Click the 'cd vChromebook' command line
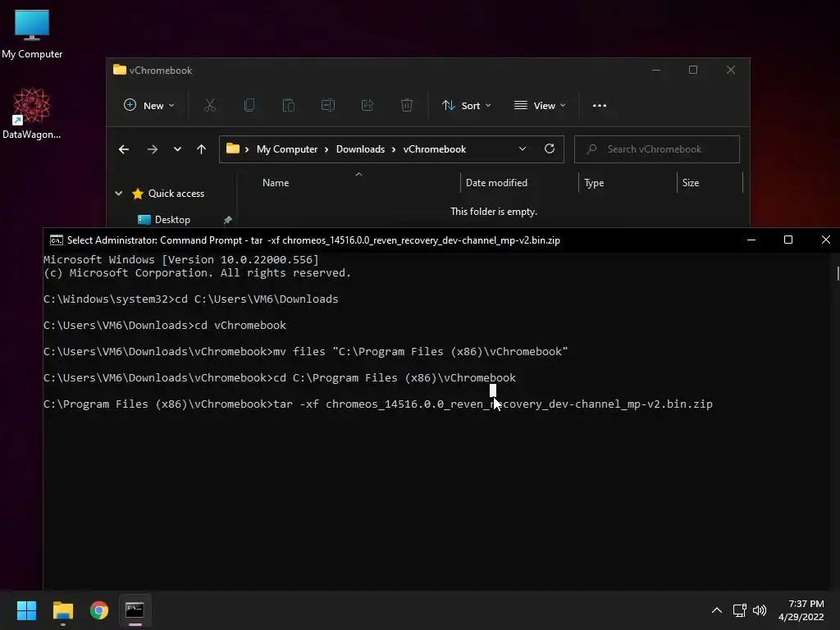 tap(165, 326)
